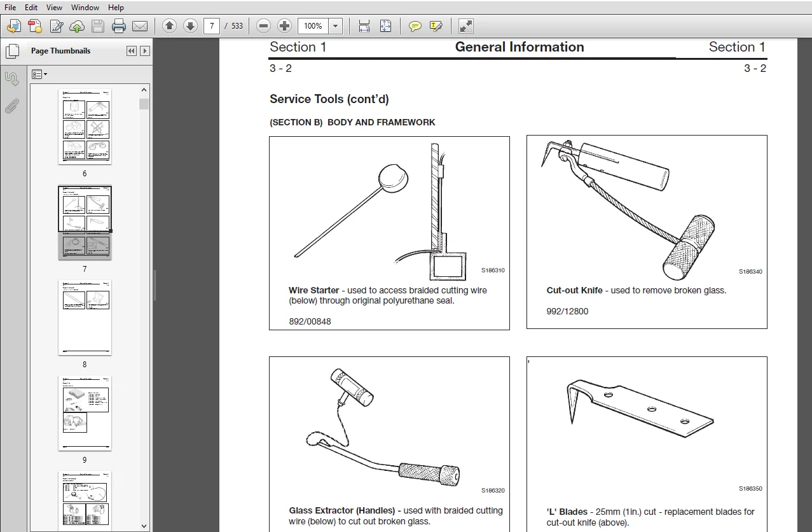The height and width of the screenshot is (532, 812).
Task: Click the page number input field
Action: coord(212,26)
